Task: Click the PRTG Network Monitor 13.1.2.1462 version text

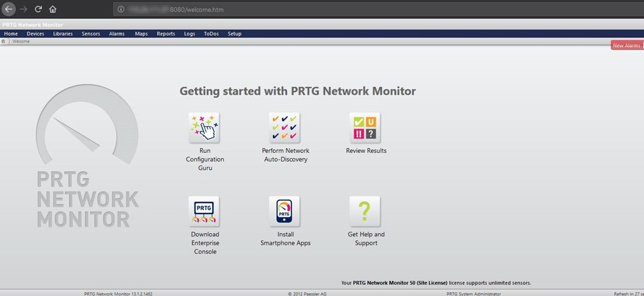Action: coord(119,294)
